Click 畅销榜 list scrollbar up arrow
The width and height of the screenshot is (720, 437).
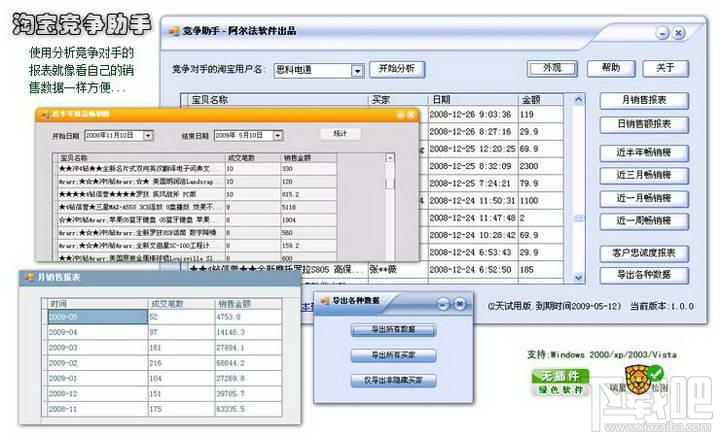(389, 158)
